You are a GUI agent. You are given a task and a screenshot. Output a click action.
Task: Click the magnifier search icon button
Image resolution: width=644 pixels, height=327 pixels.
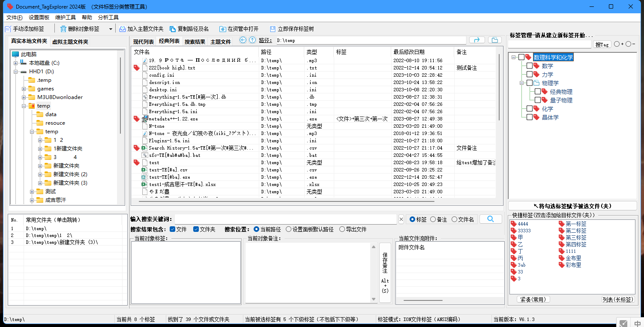point(490,219)
